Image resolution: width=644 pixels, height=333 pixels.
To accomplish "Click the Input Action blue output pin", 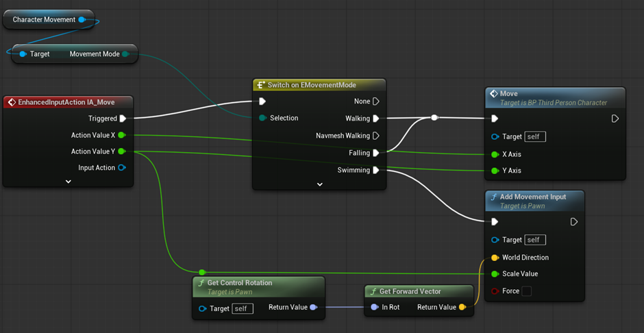I will tap(122, 168).
